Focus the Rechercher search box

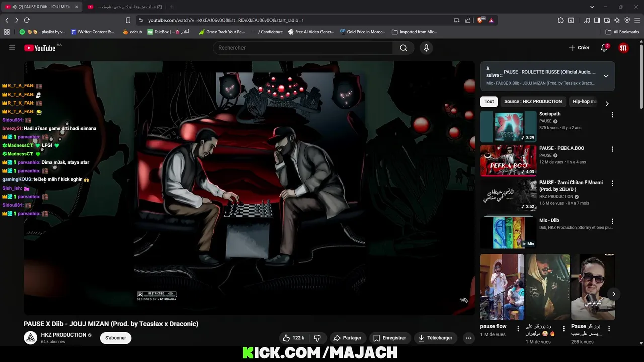pos(303,48)
